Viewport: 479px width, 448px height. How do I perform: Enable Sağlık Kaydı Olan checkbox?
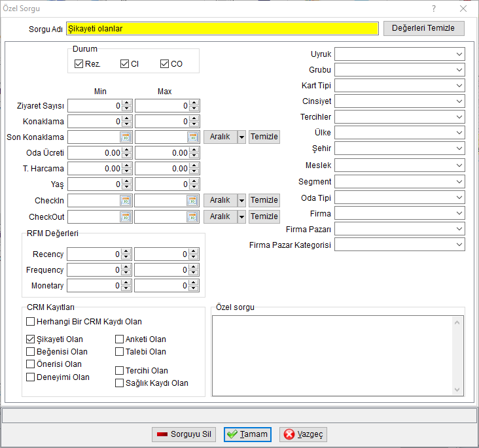(119, 383)
